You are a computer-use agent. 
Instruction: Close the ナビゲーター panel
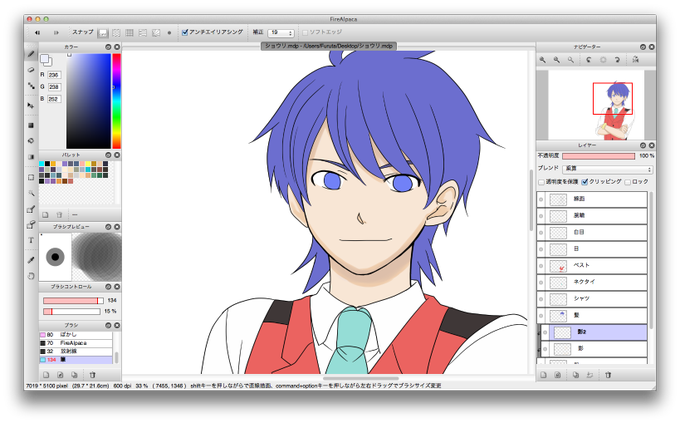click(x=651, y=47)
